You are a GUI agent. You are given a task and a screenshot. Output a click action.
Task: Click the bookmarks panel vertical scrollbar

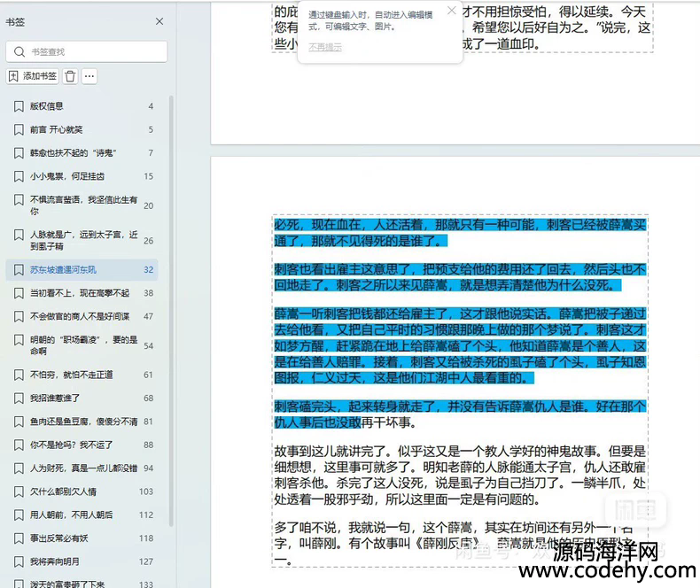171,311
